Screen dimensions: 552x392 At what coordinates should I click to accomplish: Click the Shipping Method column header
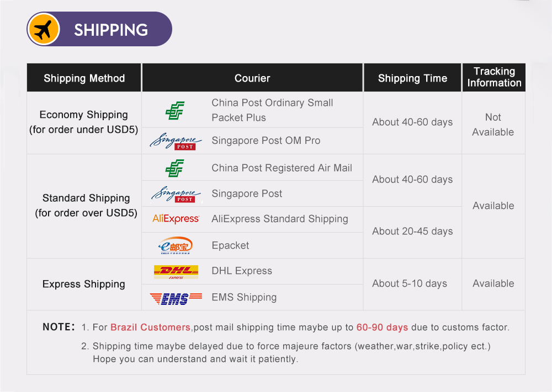pyautogui.click(x=84, y=78)
